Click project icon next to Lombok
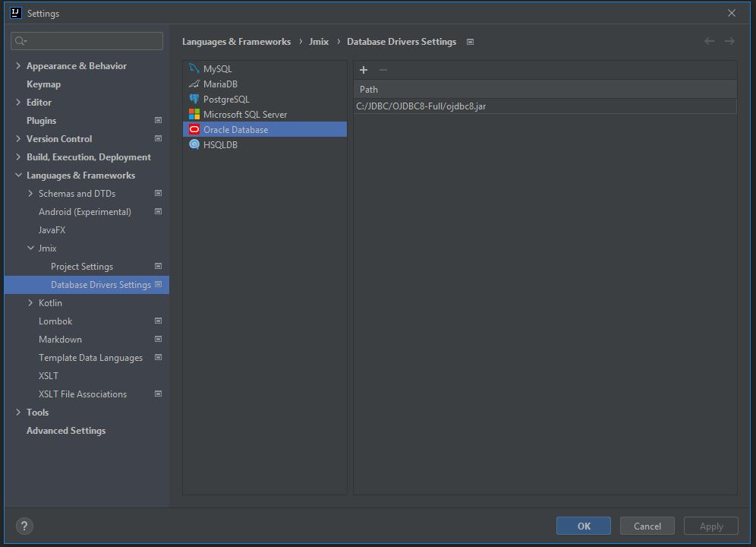756x547 pixels. [158, 321]
